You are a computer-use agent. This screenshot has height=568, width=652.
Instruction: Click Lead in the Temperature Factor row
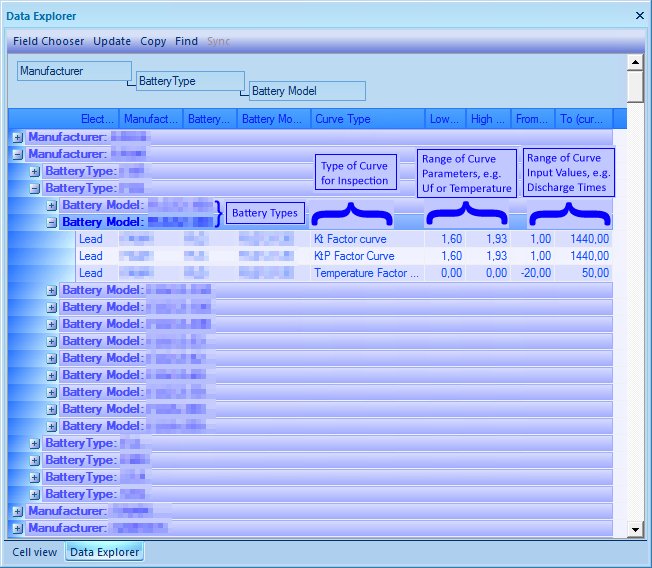[x=97, y=273]
